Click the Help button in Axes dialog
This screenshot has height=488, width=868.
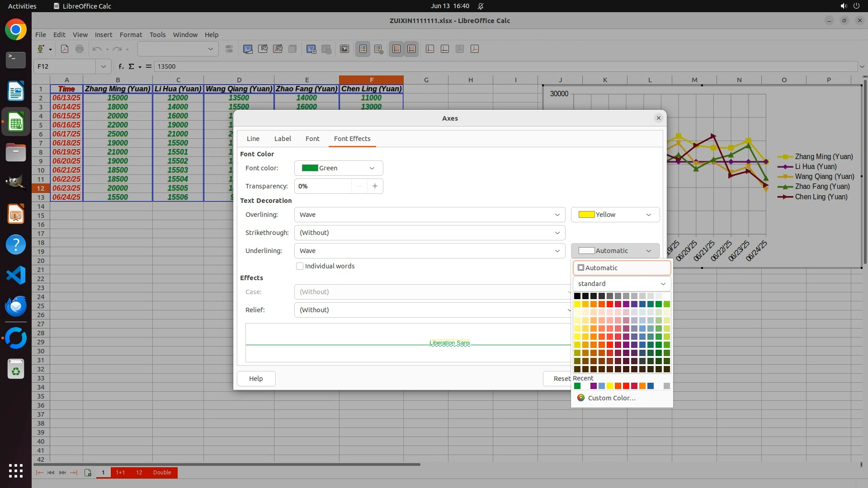click(256, 379)
